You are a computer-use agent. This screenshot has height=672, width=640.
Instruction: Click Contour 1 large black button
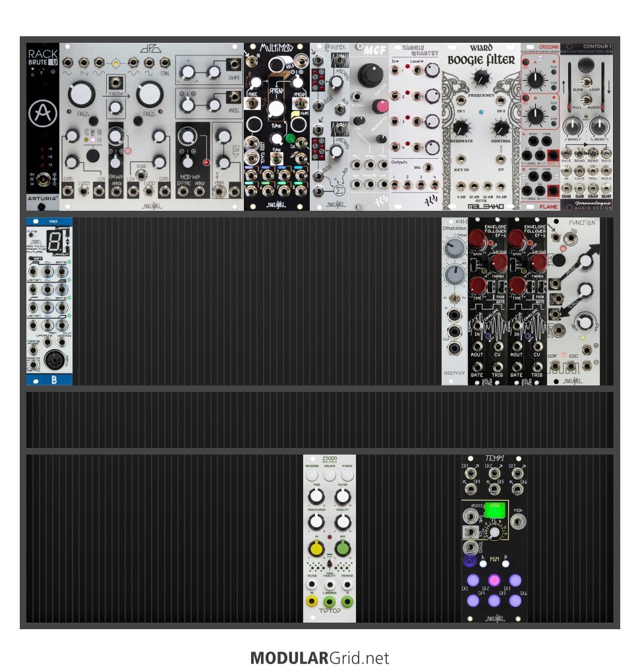pyautogui.click(x=585, y=65)
